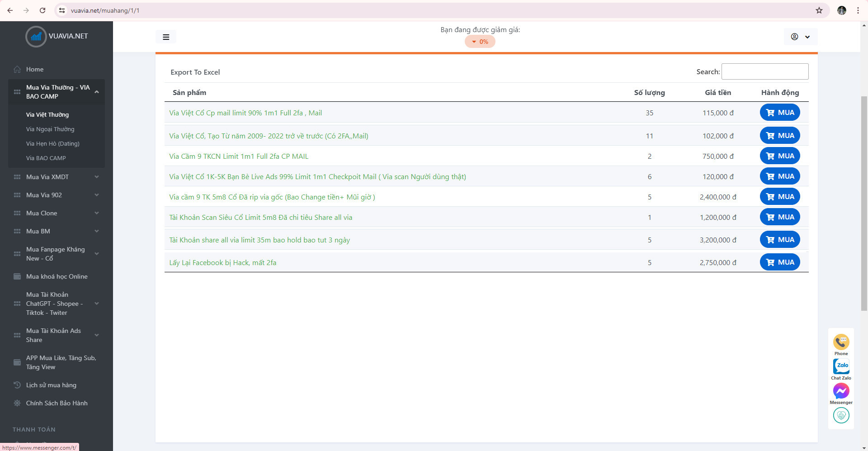Expand Mua Tài Khoản ChatGPT - Shopee menu
Image resolution: width=868 pixels, height=451 pixels.
[x=57, y=304]
